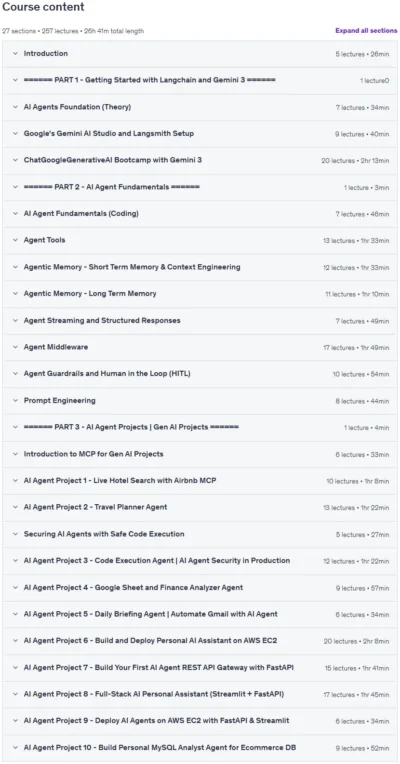Click chevron next to Introduction to MCP
Viewport: 400px width, 764px height.
click(x=15, y=454)
